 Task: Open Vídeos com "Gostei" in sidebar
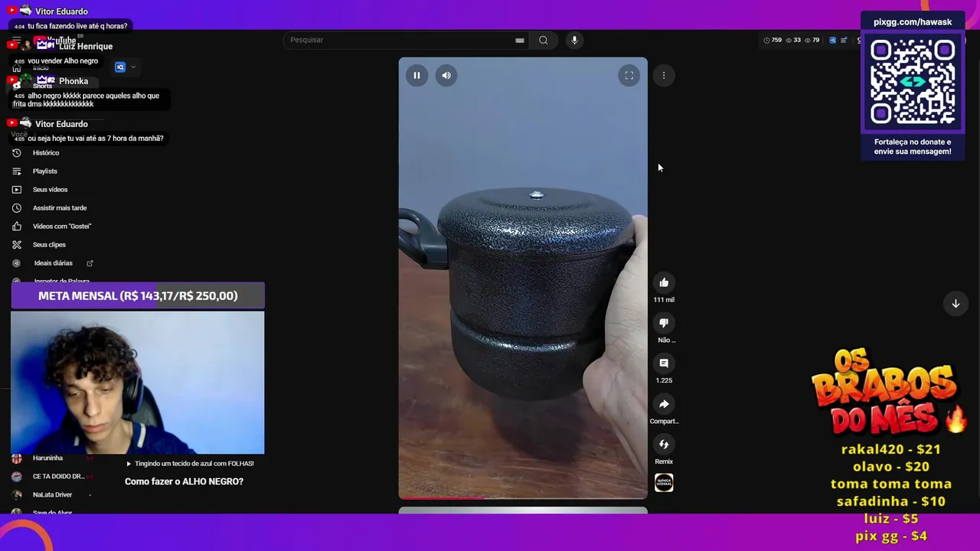61,227
